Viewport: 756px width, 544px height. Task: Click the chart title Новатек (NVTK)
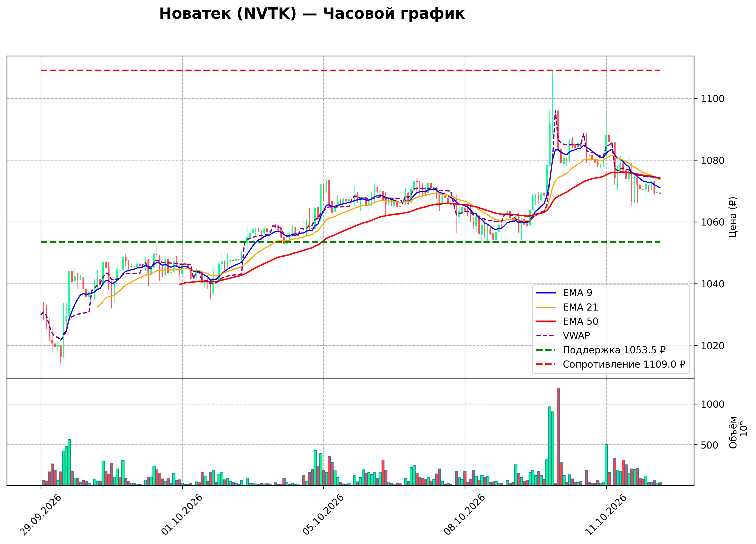228,14
